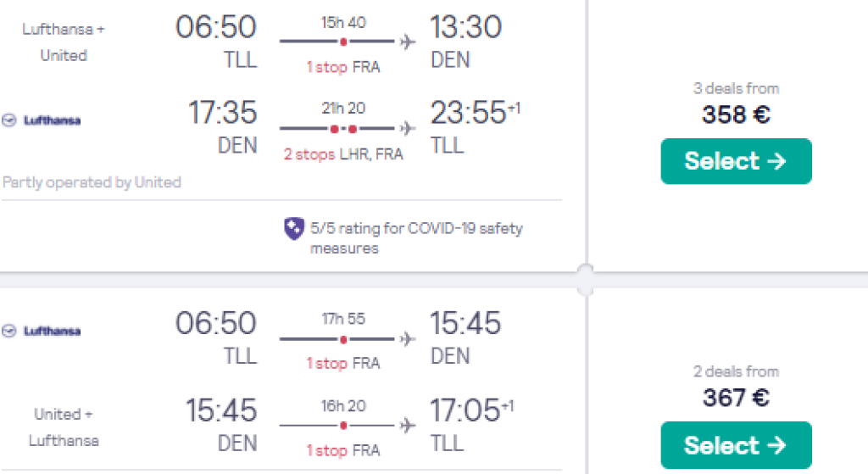Click the "Lufthansa + United" airline label
The width and height of the screenshot is (868, 474).
click(x=64, y=42)
